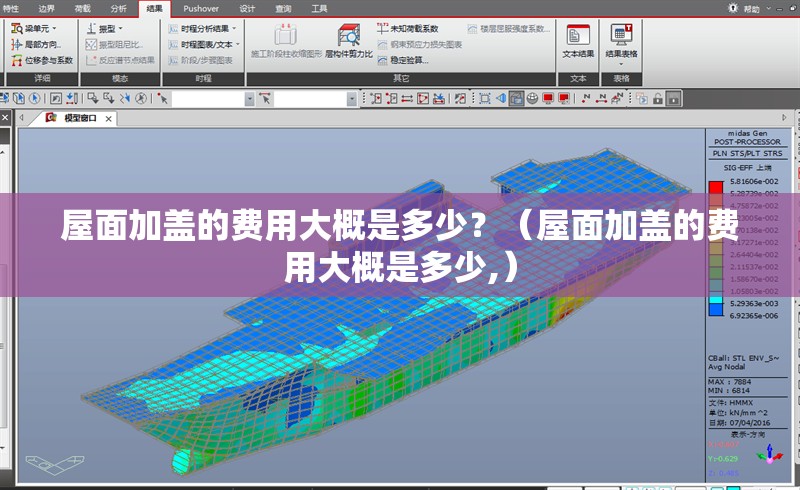Click the element number input field
This screenshot has height=490, width=800.
click(x=310, y=99)
